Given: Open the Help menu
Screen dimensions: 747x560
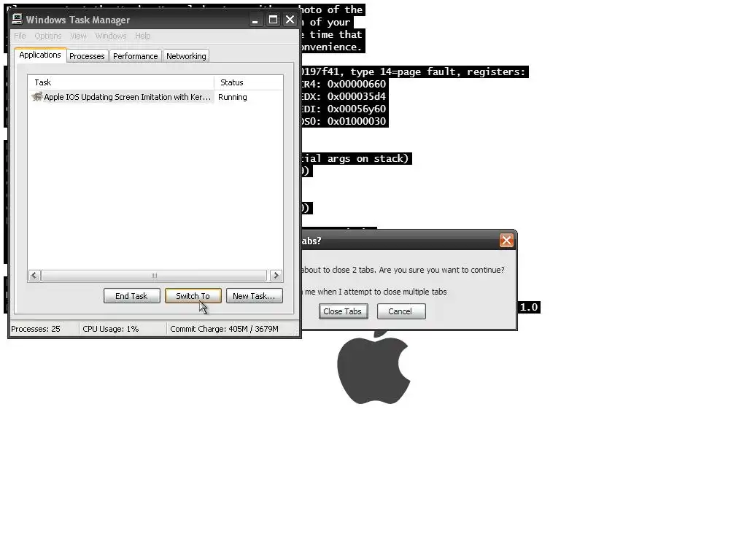Looking at the screenshot, I should pos(142,36).
